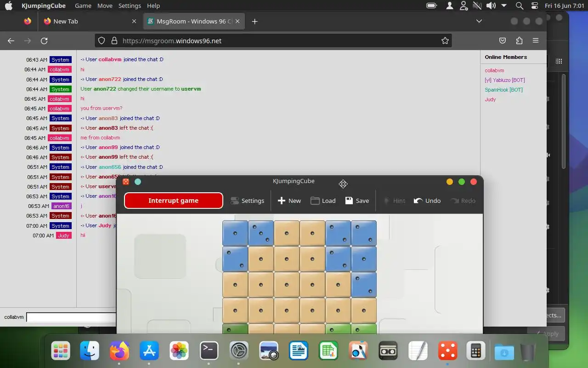
Task: Open the volume speaker menu bar icon
Action: pyautogui.click(x=491, y=6)
